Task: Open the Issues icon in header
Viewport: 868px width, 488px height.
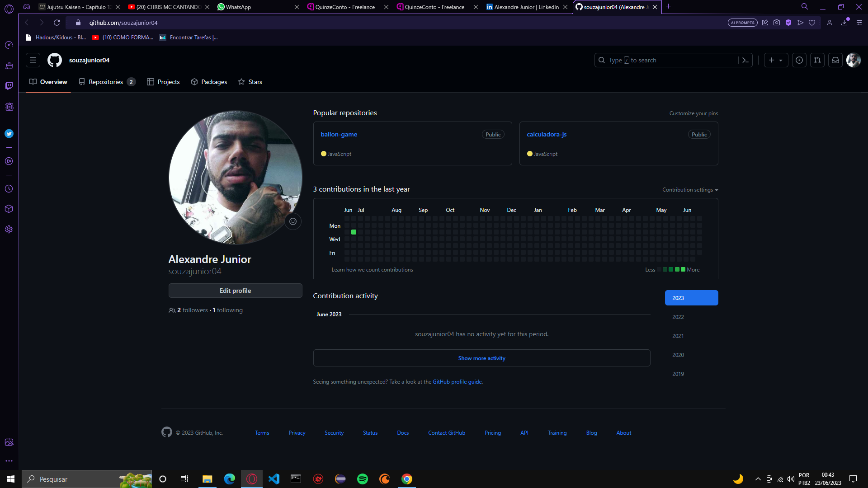Action: click(799, 60)
